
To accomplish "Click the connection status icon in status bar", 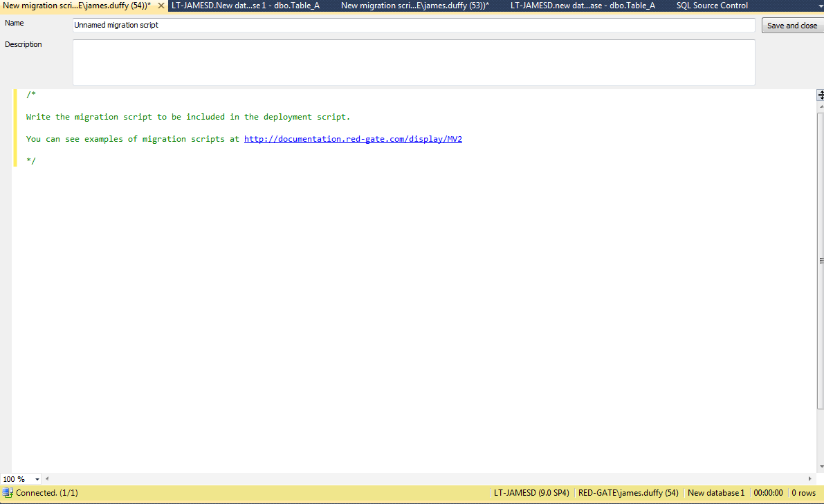I will (8, 493).
